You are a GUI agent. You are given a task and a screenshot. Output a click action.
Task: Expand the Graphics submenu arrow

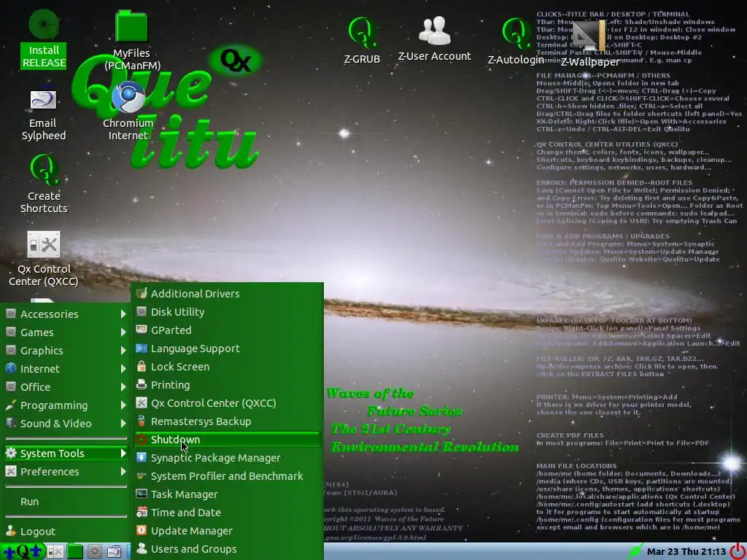123,351
